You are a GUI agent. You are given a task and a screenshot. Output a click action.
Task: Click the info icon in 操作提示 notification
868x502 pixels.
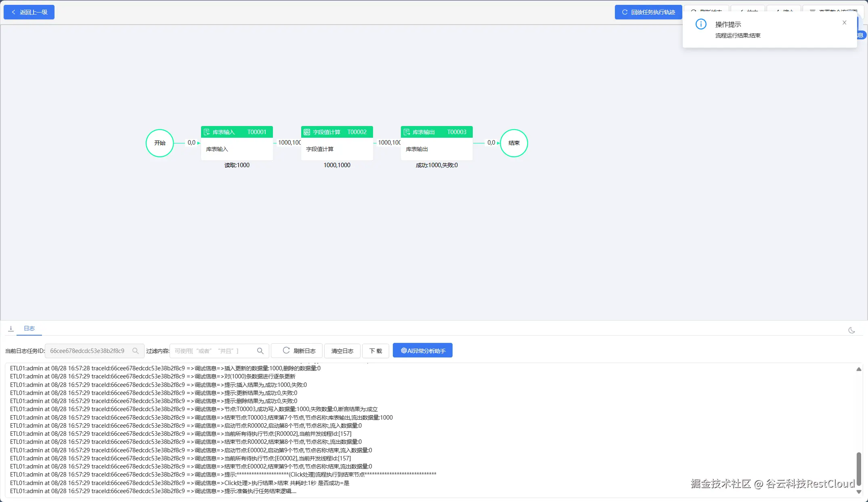pyautogui.click(x=701, y=24)
